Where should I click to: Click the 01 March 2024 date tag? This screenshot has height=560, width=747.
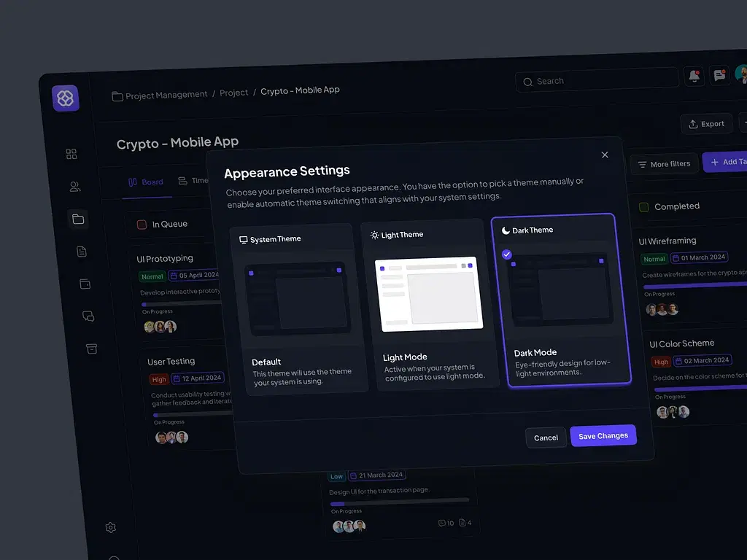(699, 257)
